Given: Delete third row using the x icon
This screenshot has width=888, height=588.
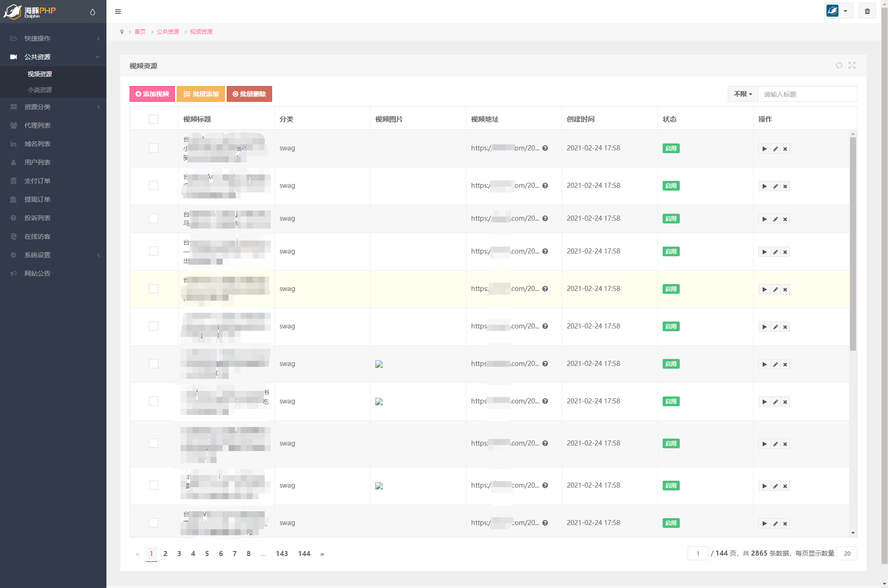Looking at the screenshot, I should coord(785,219).
